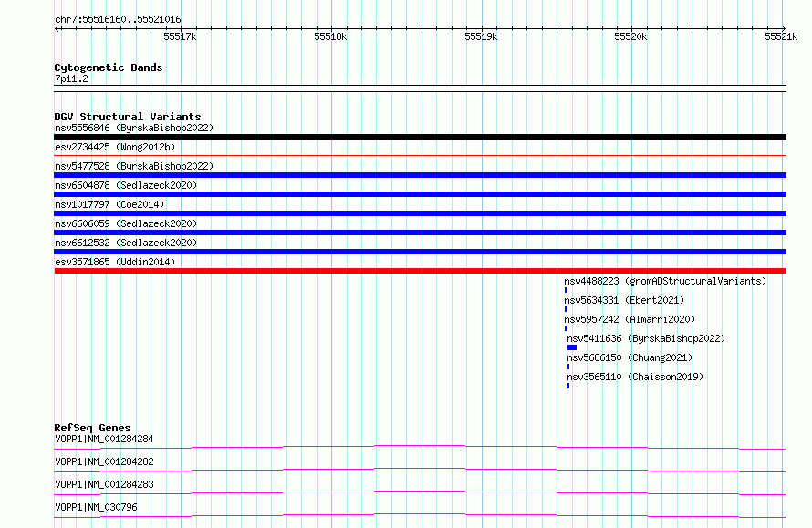Viewport: 812px width, 528px height.
Task: Open variant label nsv1017797 (Coe2014)
Action: point(109,204)
